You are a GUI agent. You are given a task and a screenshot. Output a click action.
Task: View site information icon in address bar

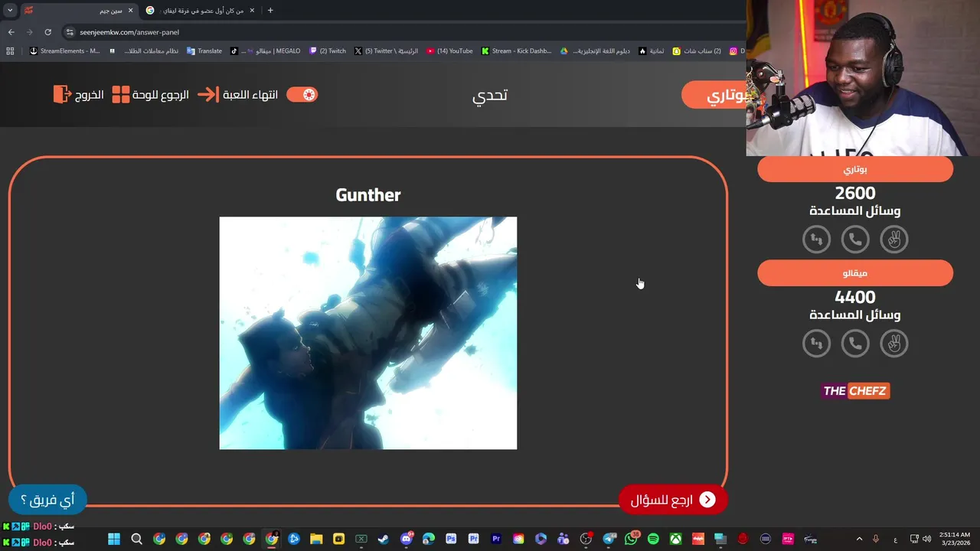click(x=70, y=32)
